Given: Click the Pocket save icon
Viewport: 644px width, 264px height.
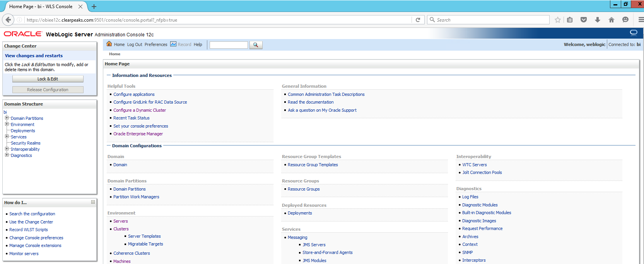Looking at the screenshot, I should pyautogui.click(x=584, y=20).
